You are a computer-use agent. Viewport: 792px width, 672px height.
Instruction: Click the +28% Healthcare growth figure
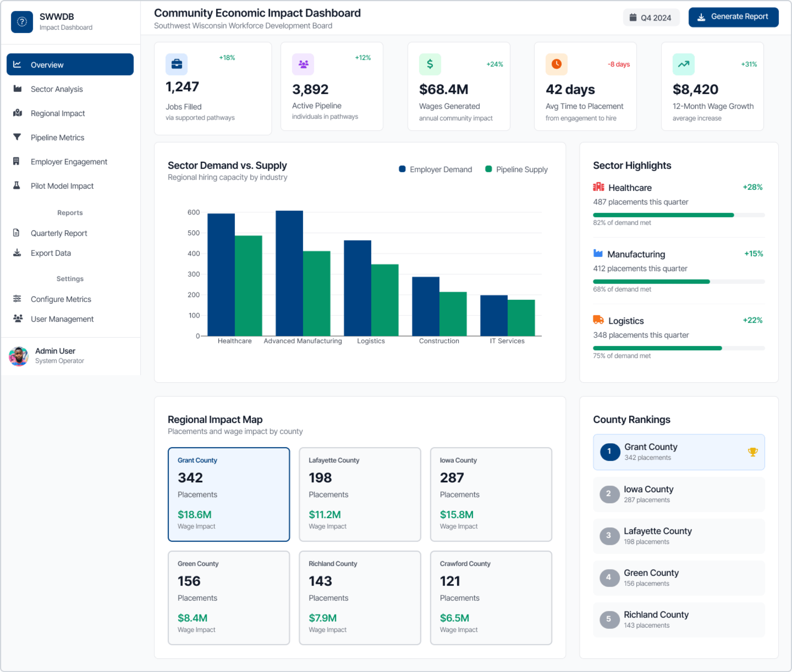pos(752,187)
